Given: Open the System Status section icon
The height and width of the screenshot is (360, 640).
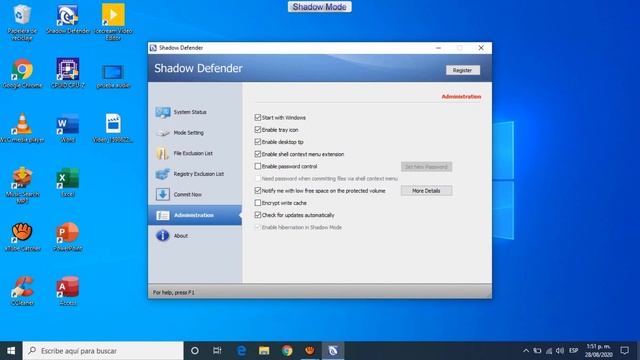Looking at the screenshot, I should coord(162,112).
